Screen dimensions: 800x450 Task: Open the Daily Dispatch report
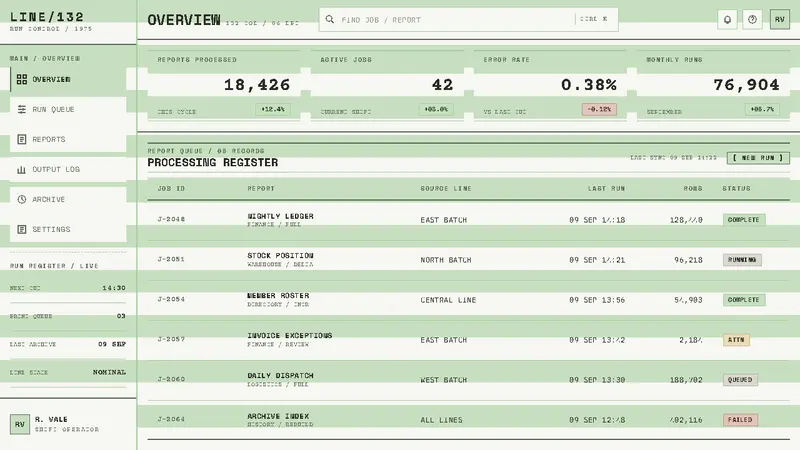(x=280, y=376)
